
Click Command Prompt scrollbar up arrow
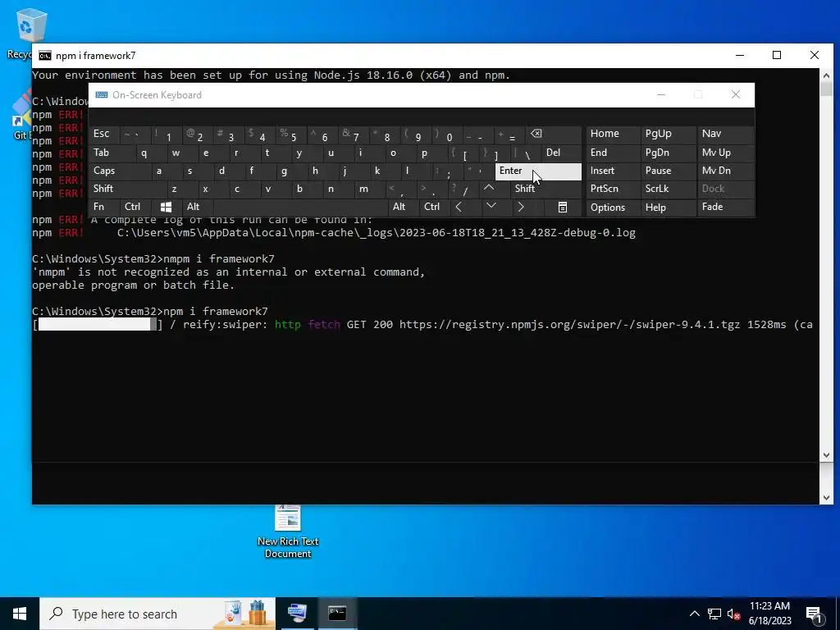(x=826, y=75)
